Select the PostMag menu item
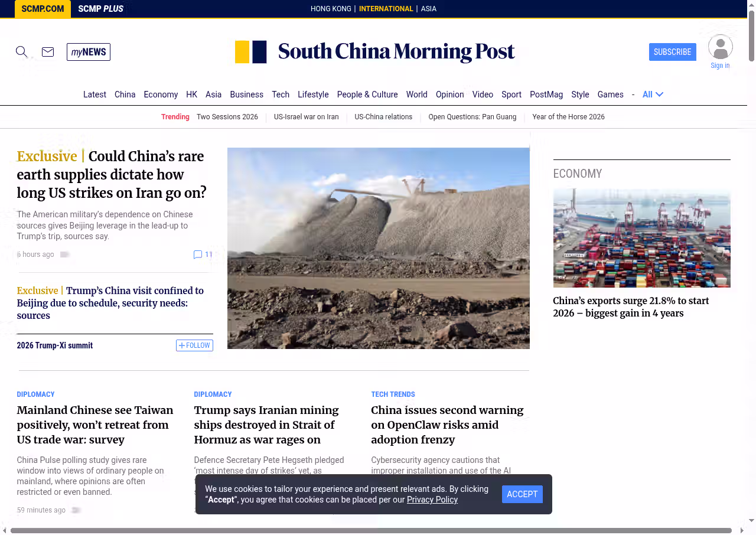This screenshot has height=535, width=756. (546, 94)
